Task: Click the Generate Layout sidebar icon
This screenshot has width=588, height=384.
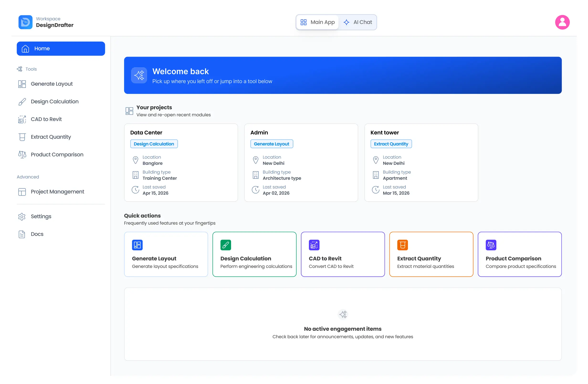Action: (22, 84)
